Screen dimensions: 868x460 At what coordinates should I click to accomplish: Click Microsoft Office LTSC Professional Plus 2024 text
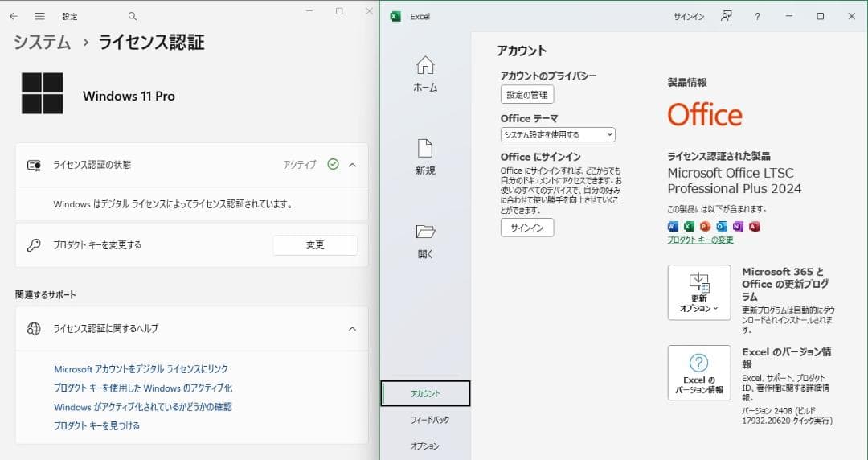point(735,181)
